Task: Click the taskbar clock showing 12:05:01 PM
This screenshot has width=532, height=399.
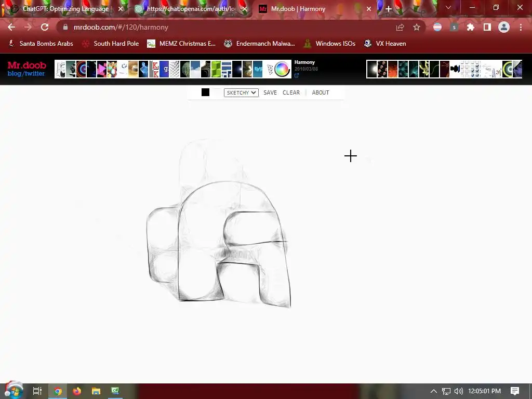Action: pyautogui.click(x=485, y=391)
